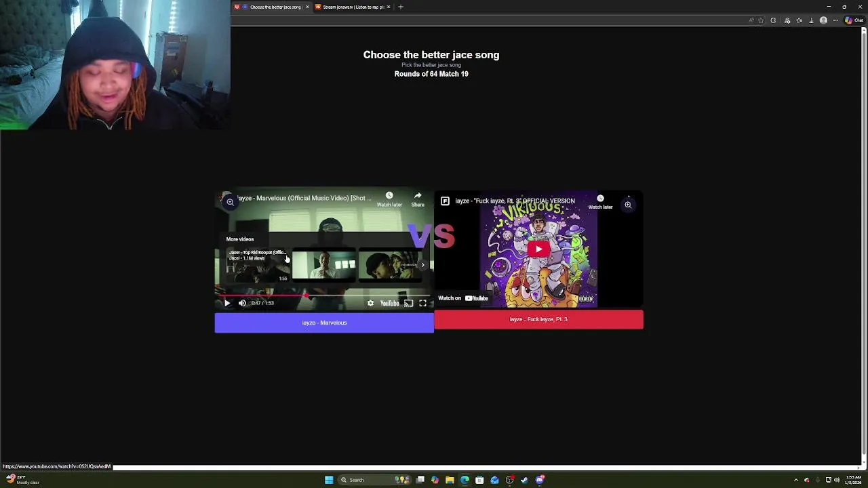The image size is (868, 488).
Task: Cast the left video to a device
Action: [x=408, y=303]
